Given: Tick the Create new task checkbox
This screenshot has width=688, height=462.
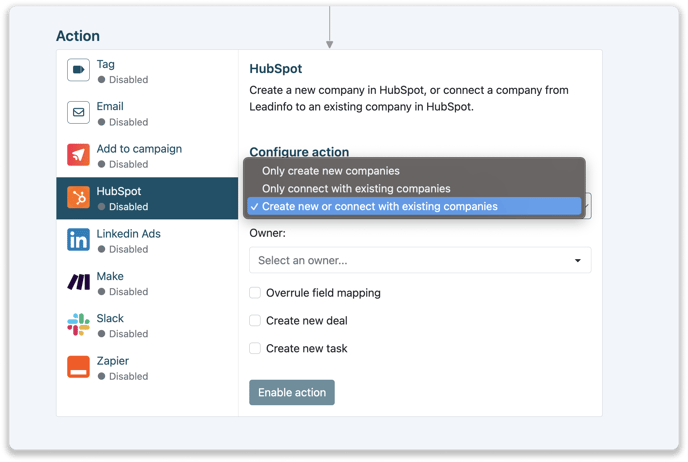Looking at the screenshot, I should [255, 349].
